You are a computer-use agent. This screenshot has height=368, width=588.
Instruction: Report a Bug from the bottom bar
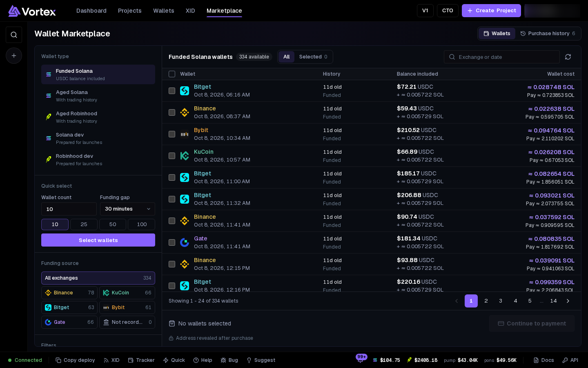coord(229,360)
